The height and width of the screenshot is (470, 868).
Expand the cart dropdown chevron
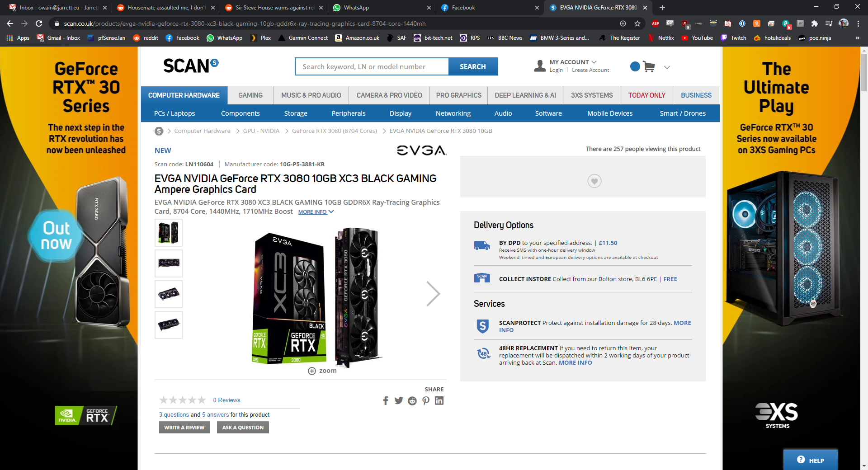(667, 67)
